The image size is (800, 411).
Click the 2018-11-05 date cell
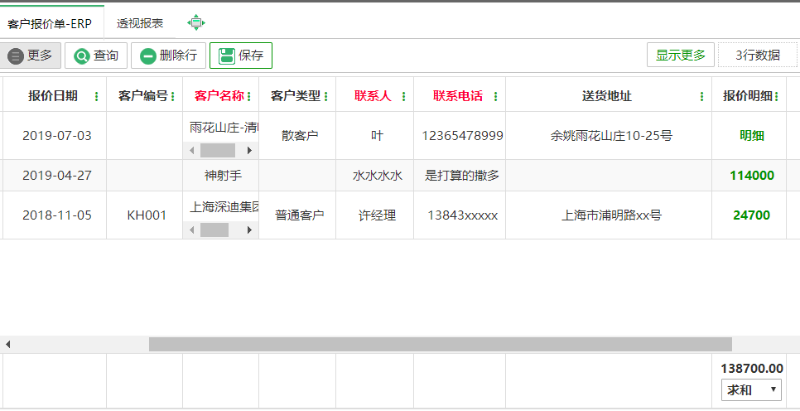56,215
